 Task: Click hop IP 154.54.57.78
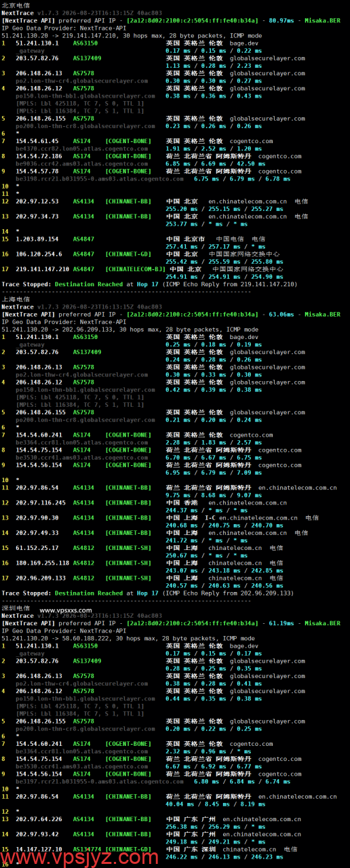pyautogui.click(x=37, y=171)
